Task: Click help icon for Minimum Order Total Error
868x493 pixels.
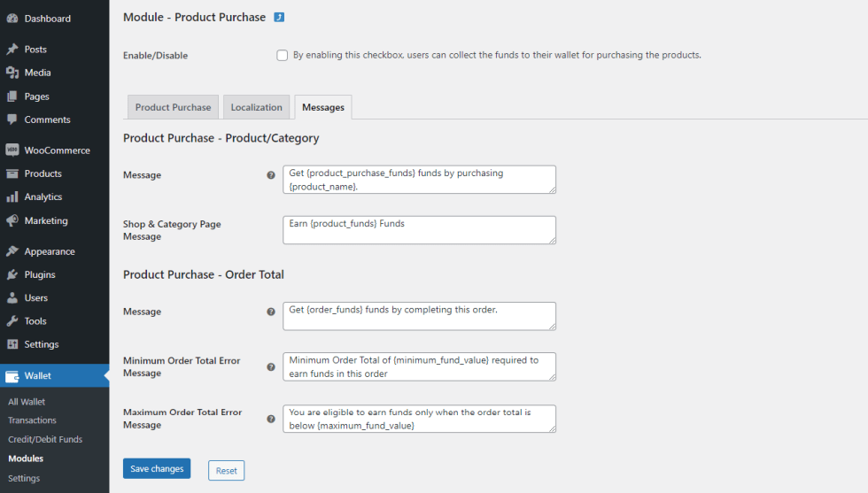Action: pos(271,366)
